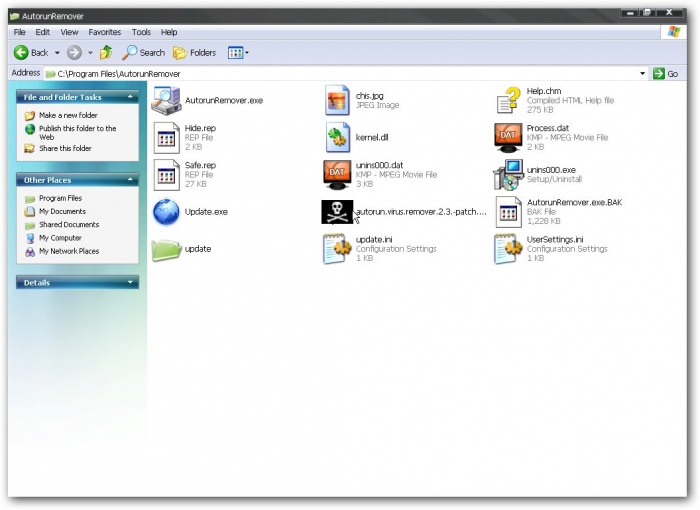700x510 pixels.
Task: Open the address bar dropdown
Action: click(642, 73)
